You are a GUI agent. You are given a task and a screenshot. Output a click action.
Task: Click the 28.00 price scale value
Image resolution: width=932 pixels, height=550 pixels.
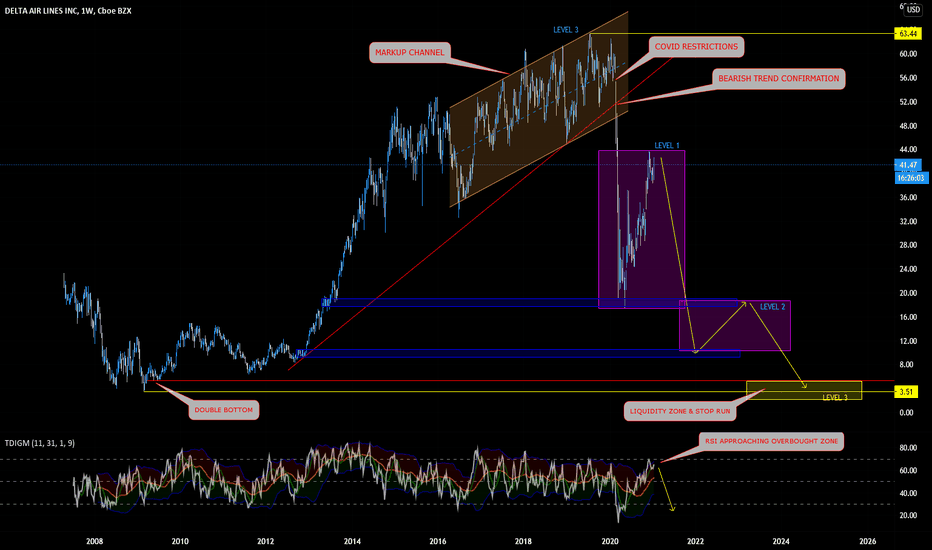908,245
